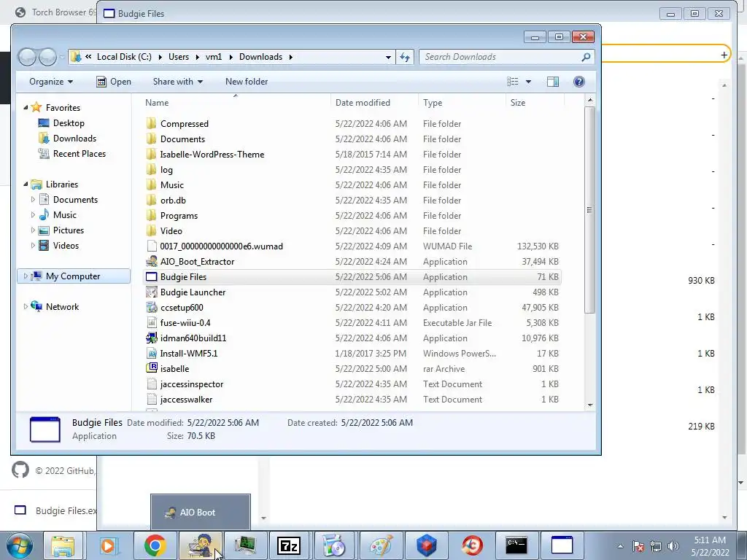Expand the My Computer node
The height and width of the screenshot is (560, 747).
(26, 276)
